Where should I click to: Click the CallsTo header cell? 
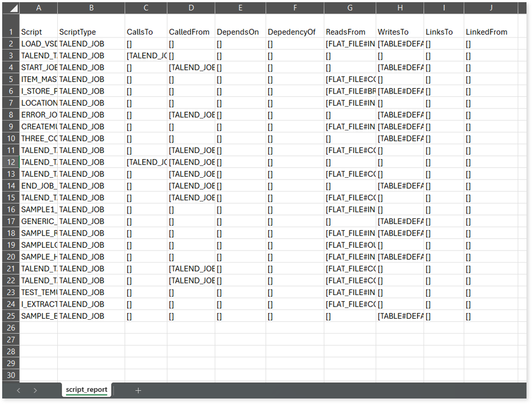coord(146,32)
